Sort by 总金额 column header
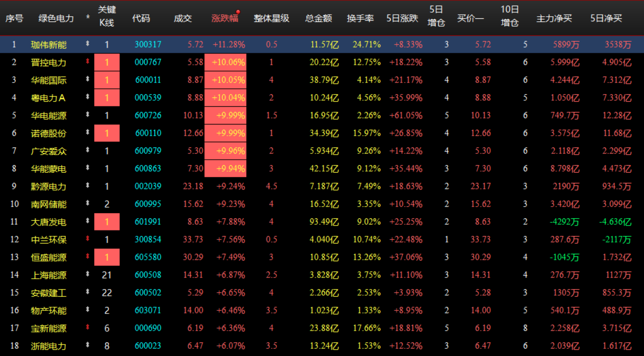Viewport: 644px width, 356px height. (x=319, y=18)
